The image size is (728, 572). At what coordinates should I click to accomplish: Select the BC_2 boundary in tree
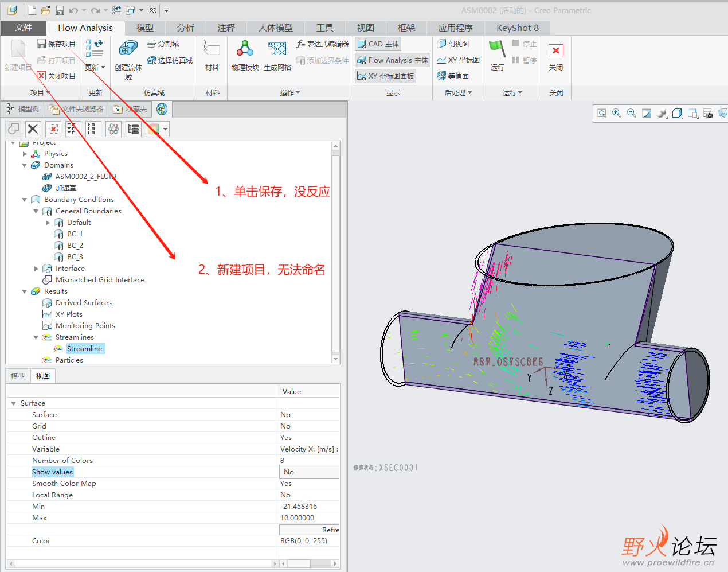75,246
